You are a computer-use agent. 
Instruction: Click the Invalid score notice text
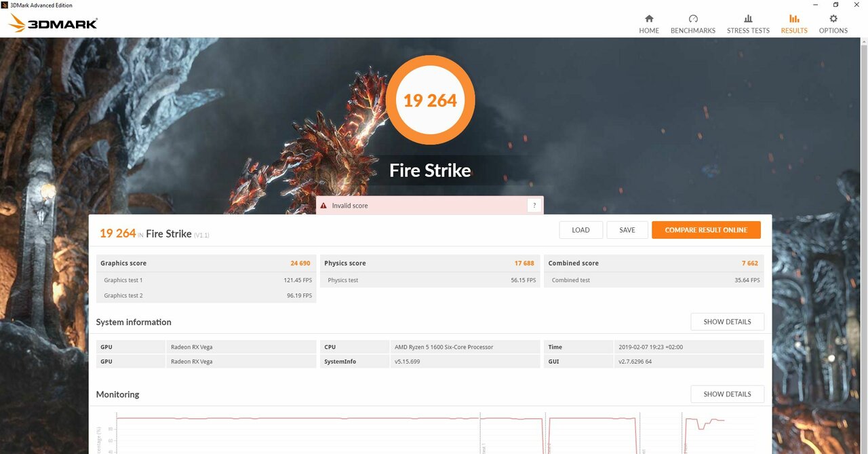coord(350,206)
